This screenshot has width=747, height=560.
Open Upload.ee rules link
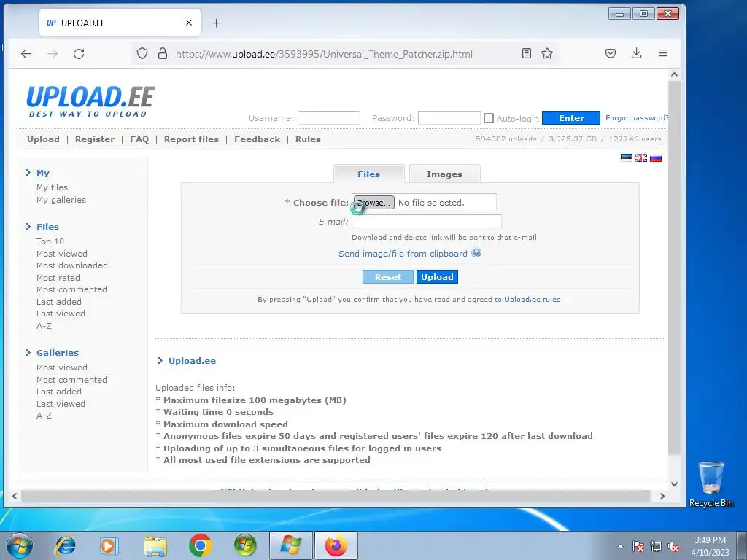[x=533, y=300]
